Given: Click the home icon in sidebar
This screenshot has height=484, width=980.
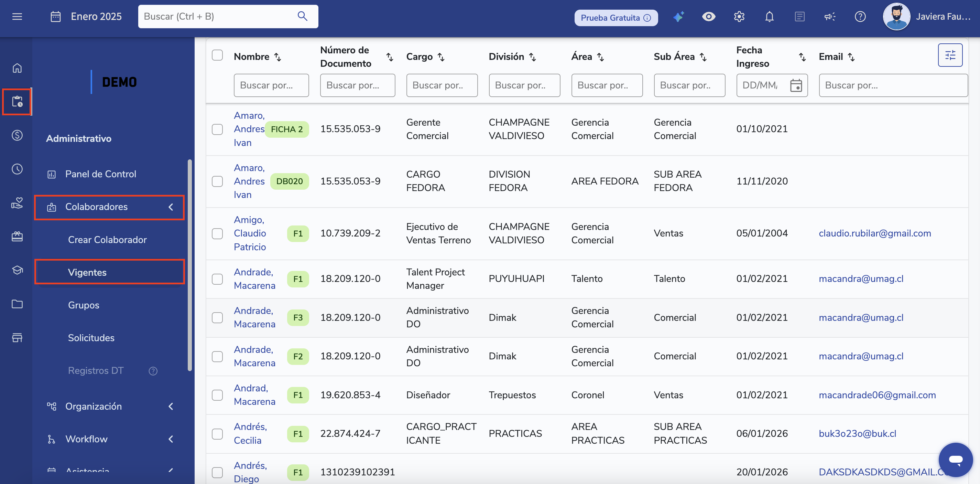Looking at the screenshot, I should [x=17, y=68].
